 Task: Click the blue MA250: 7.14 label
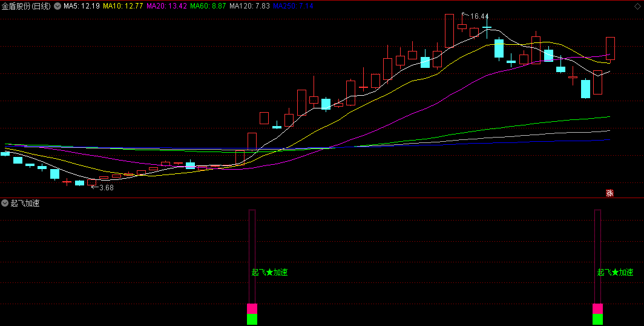(293, 6)
